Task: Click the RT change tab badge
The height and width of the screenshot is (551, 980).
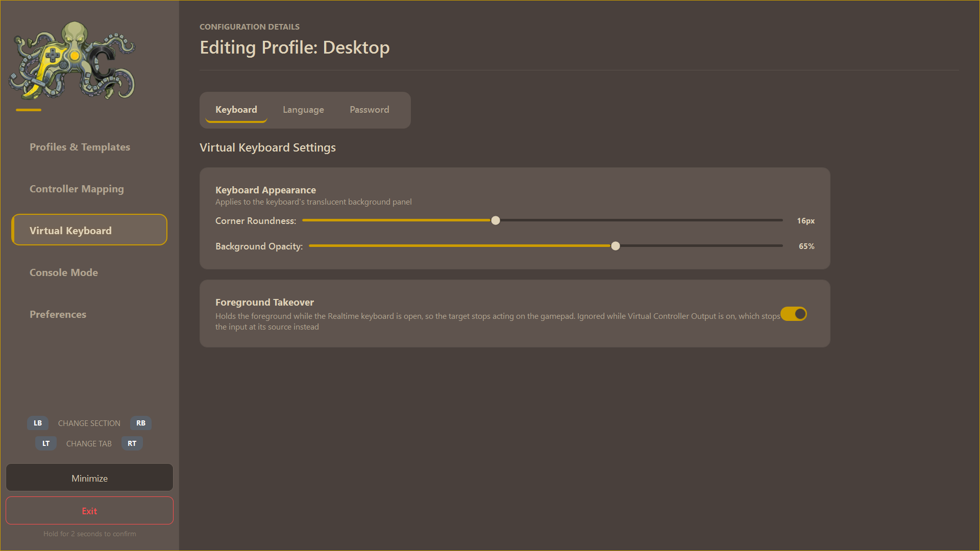Action: click(132, 443)
